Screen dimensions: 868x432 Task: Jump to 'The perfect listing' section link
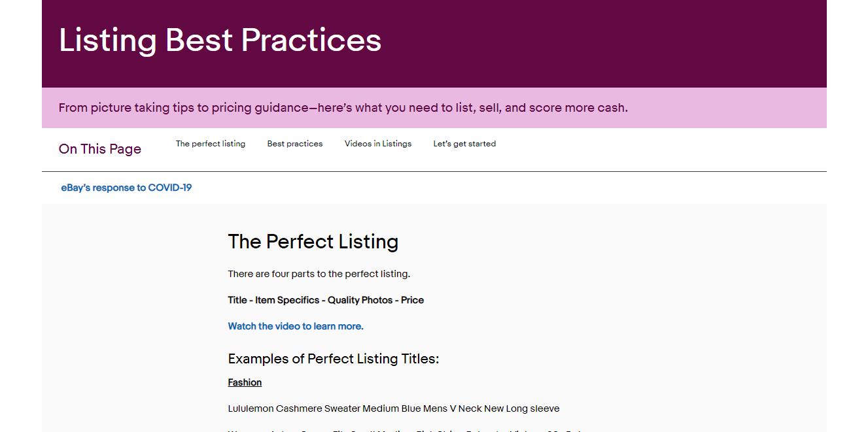coord(210,144)
